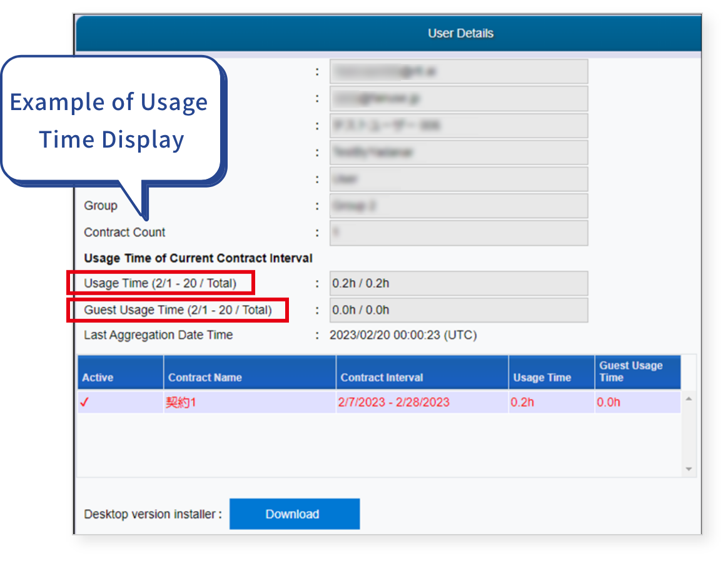Click the User Details title bar
This screenshot has height=561, width=728.
(x=389, y=33)
